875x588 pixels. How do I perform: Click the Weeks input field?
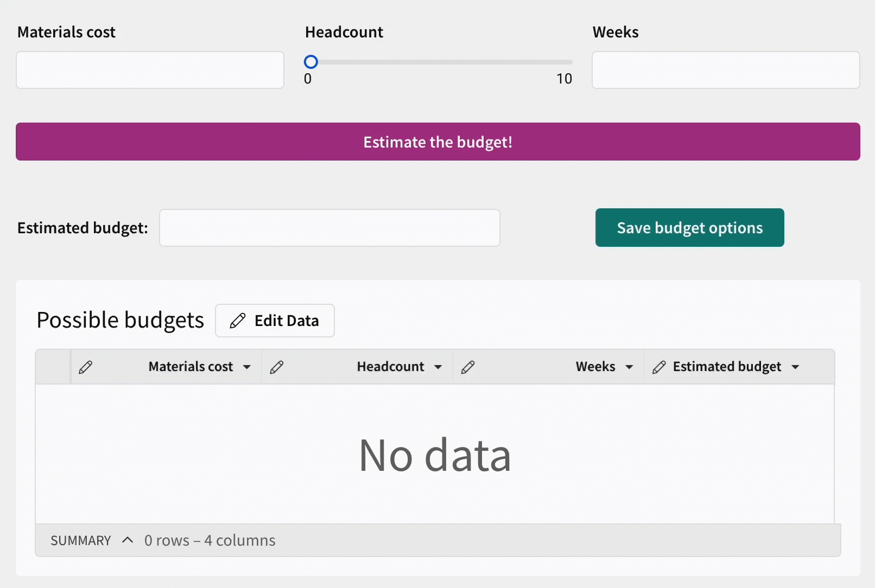click(726, 70)
